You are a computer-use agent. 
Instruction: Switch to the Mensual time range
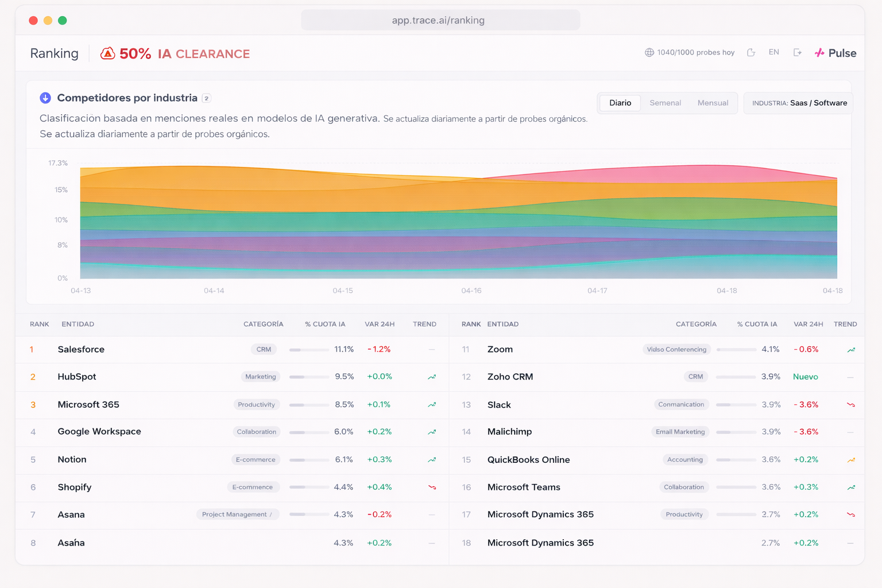(713, 103)
